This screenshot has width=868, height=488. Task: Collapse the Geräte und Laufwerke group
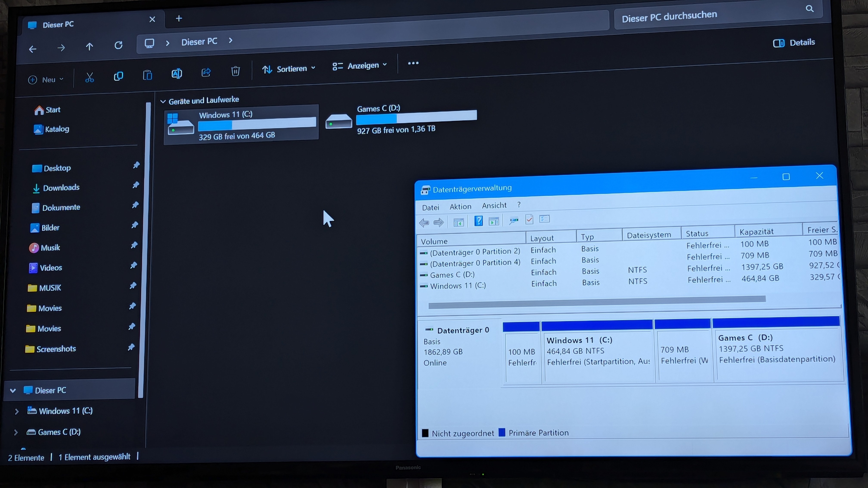[163, 101]
